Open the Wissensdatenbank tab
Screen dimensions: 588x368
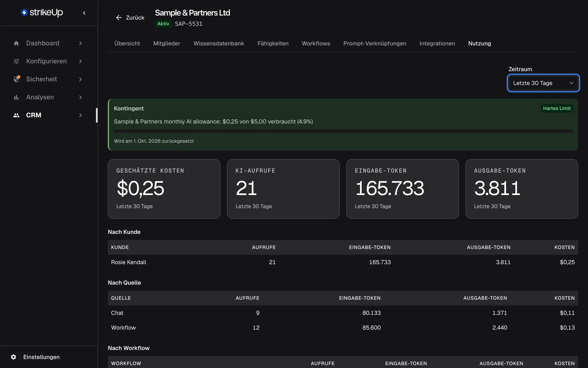pyautogui.click(x=219, y=44)
